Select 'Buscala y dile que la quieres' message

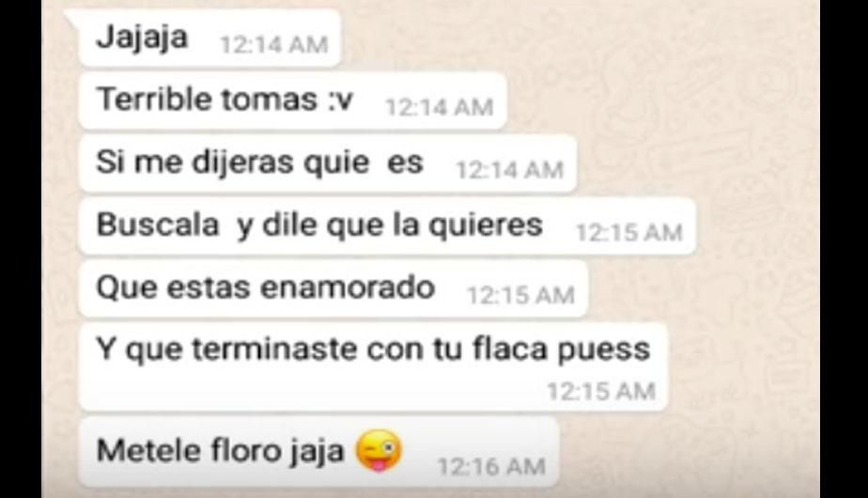tap(386, 226)
